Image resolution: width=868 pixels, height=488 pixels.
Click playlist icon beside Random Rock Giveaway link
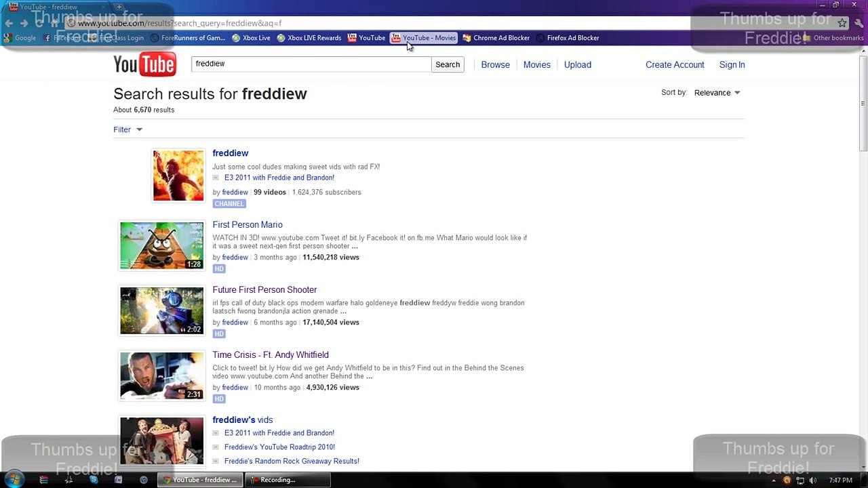pos(216,462)
